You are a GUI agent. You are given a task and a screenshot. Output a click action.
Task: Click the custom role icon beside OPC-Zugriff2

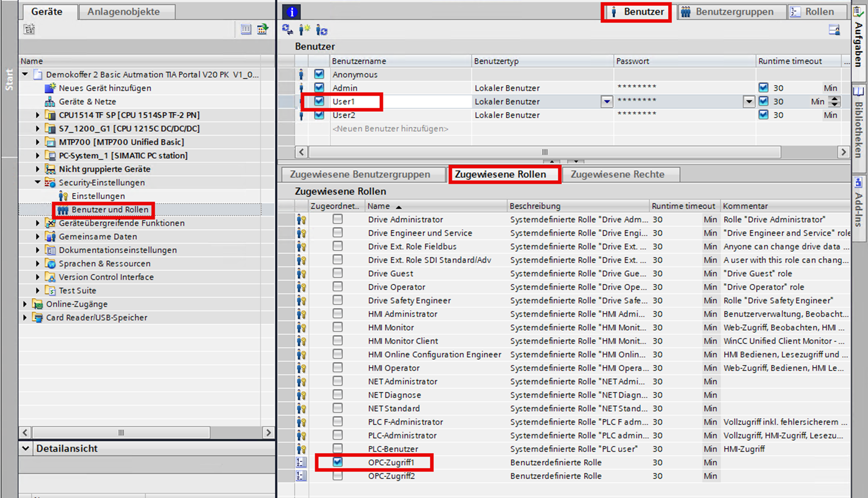click(301, 476)
